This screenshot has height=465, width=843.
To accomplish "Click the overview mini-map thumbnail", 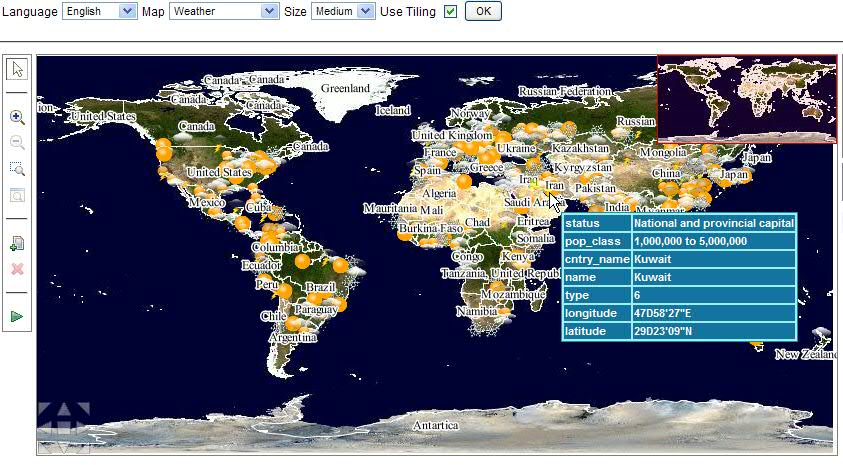I will [x=746, y=99].
